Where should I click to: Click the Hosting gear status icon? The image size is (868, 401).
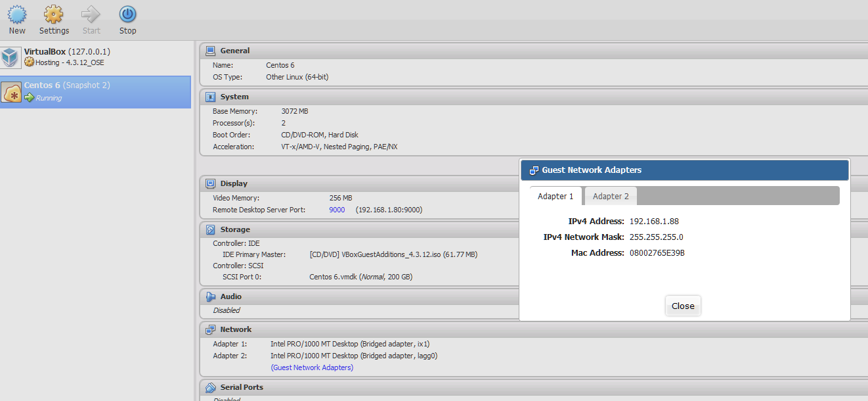(29, 62)
